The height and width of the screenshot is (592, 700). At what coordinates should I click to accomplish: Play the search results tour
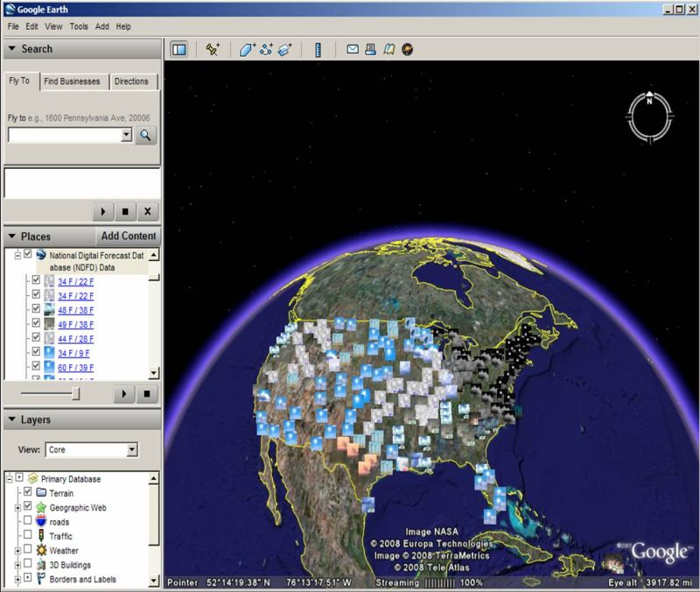point(103,211)
